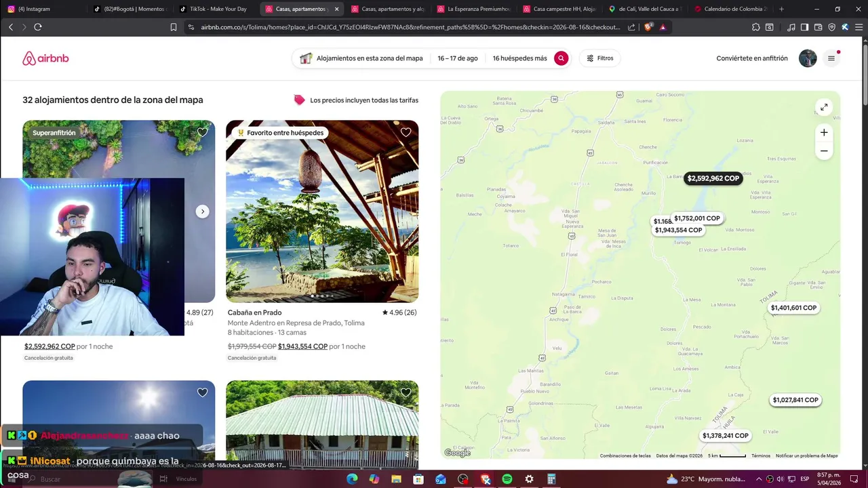Select the $1,027,841 COP map marker
This screenshot has height=488, width=868.
(x=795, y=400)
